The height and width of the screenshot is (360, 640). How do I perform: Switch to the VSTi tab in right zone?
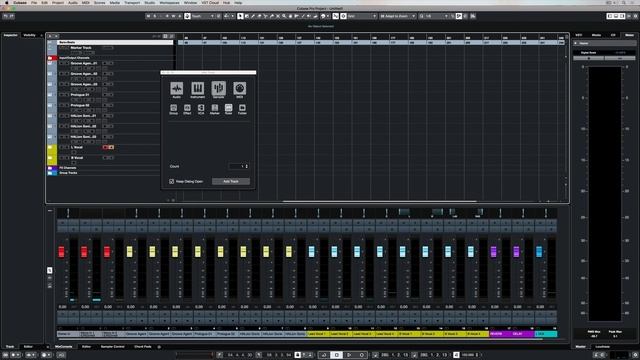579,35
